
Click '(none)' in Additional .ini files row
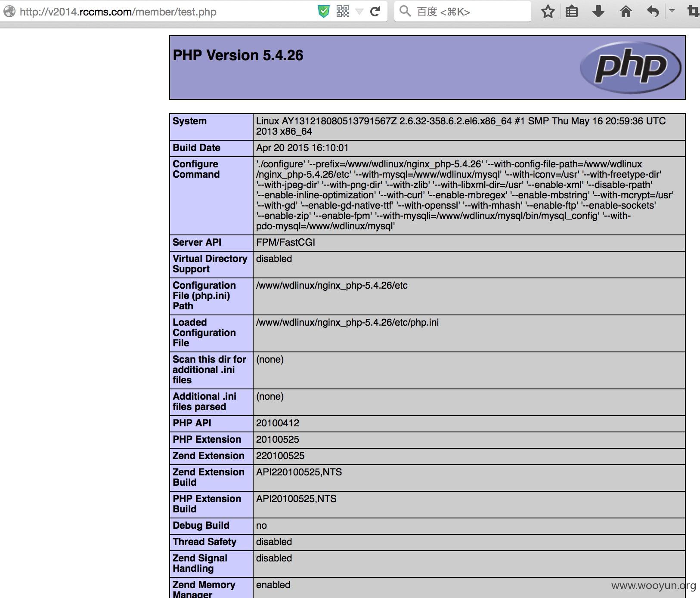point(270,397)
